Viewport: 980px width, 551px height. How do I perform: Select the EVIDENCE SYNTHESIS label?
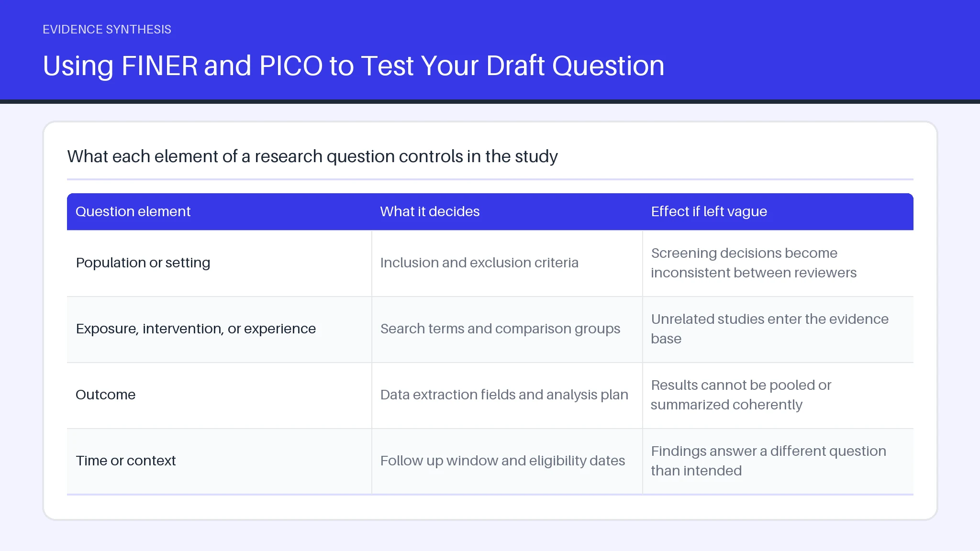(107, 30)
